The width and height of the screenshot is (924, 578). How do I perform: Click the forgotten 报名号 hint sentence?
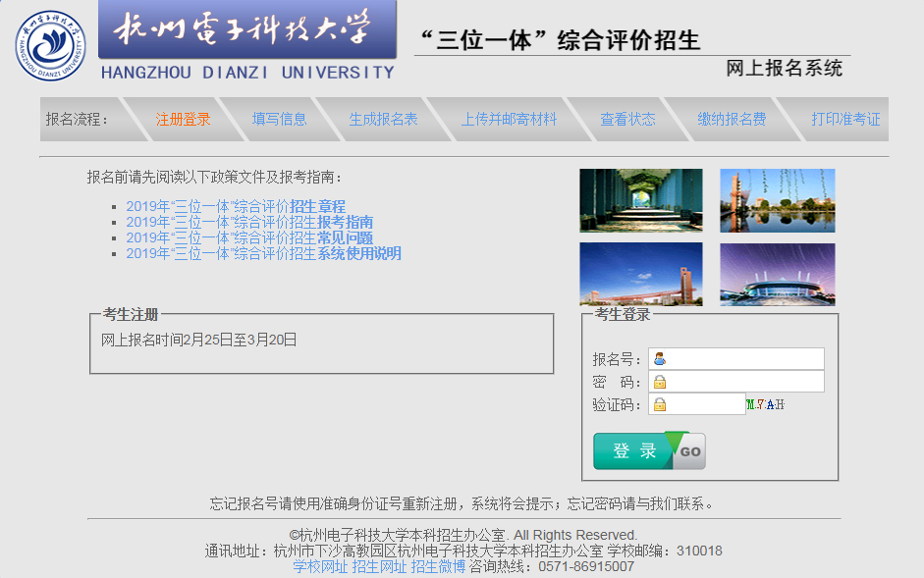[462, 504]
